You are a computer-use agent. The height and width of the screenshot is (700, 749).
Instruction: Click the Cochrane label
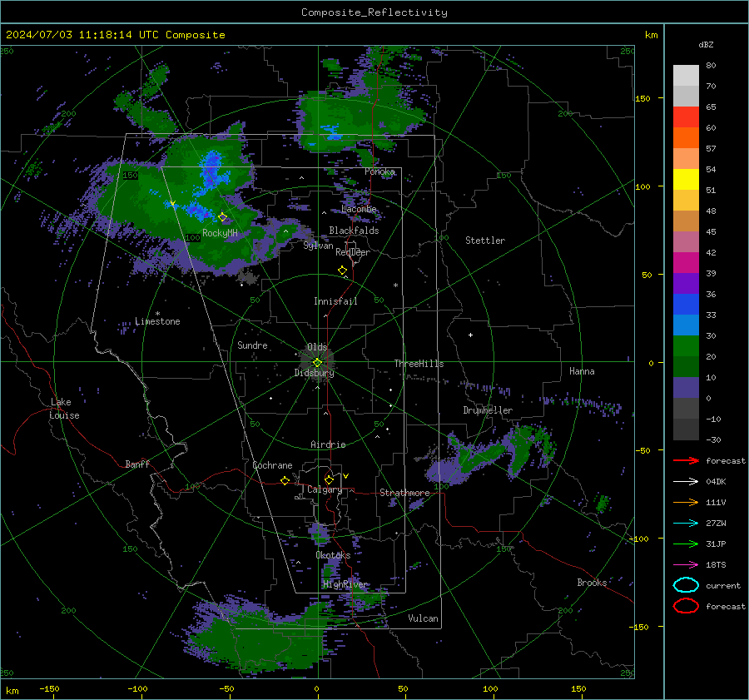pos(272,465)
